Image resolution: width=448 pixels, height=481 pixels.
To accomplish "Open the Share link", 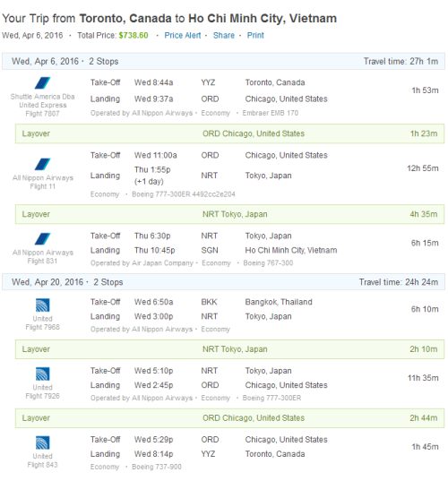I will point(224,36).
